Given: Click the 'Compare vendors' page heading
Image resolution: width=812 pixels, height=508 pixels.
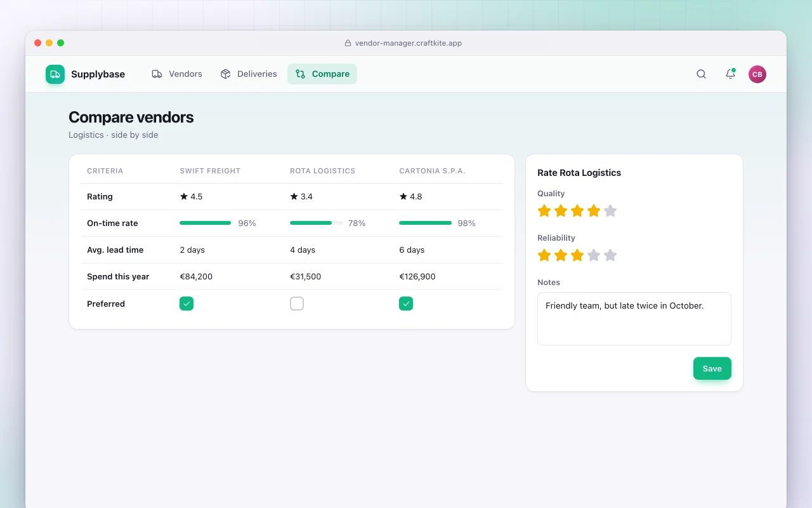Looking at the screenshot, I should (x=131, y=117).
